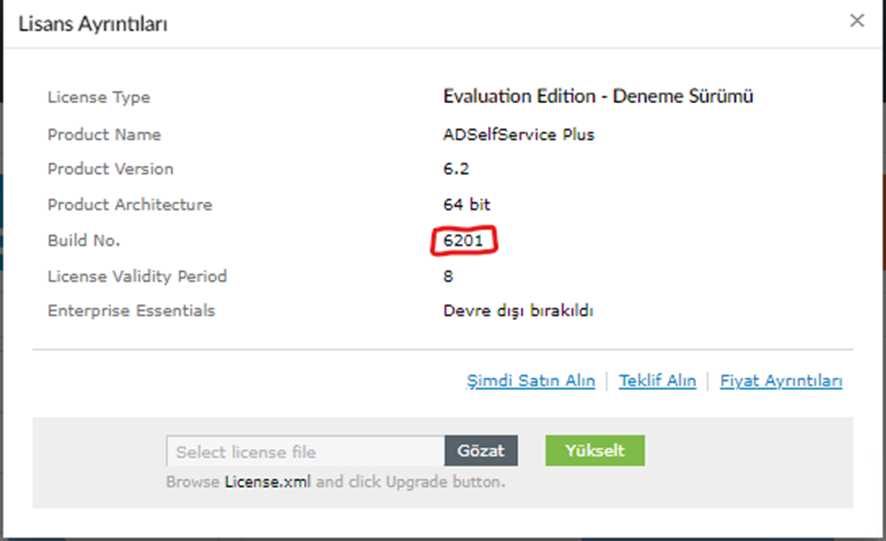Click the License.xml text in the hint
This screenshot has height=541, width=886.
click(x=268, y=482)
